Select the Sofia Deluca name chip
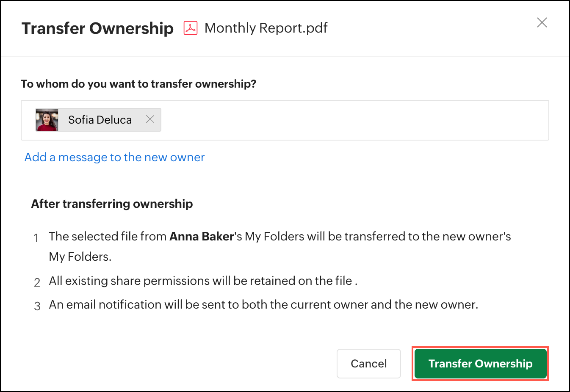Screen dimensions: 570x392 tap(100, 120)
